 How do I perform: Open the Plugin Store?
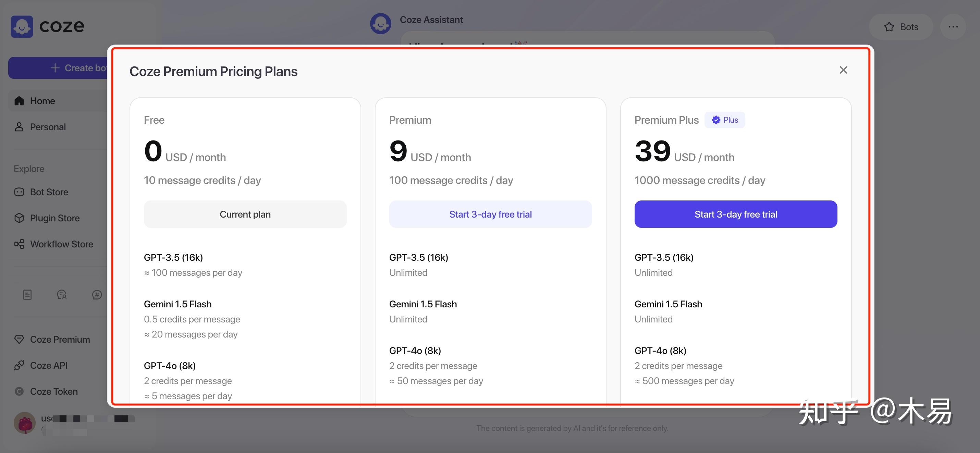(54, 218)
